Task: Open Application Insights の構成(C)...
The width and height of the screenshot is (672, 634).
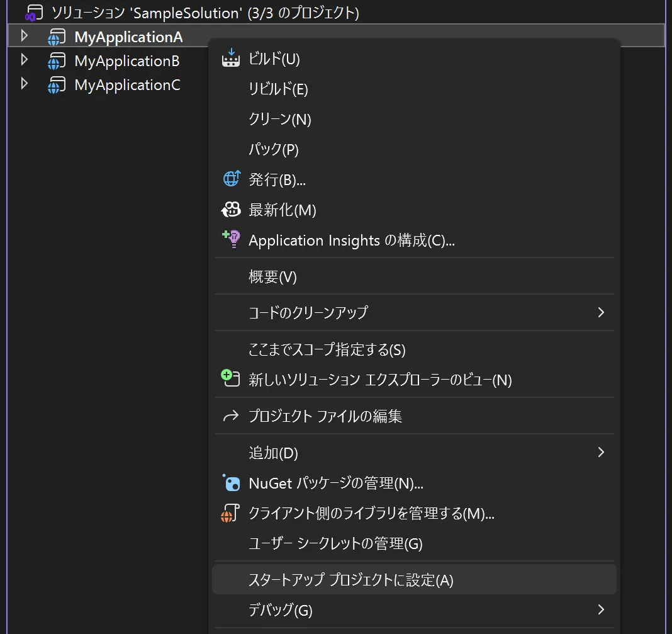Action: [x=414, y=241]
